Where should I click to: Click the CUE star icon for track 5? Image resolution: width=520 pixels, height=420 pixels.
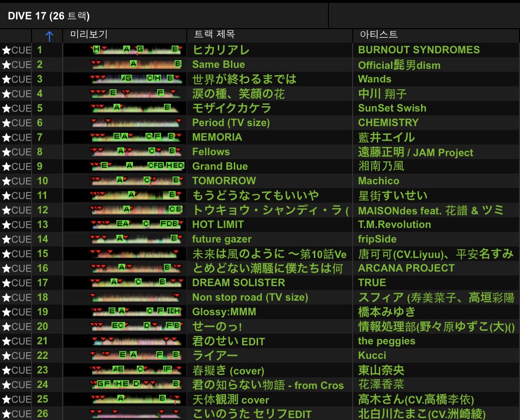(6, 109)
